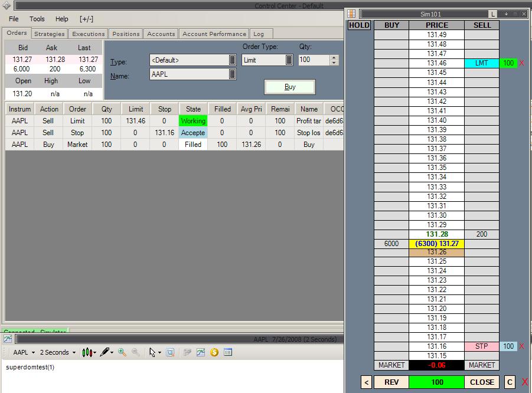Open the Name AAPL combo box
Viewport: 532px width, 393px height.
click(x=192, y=74)
